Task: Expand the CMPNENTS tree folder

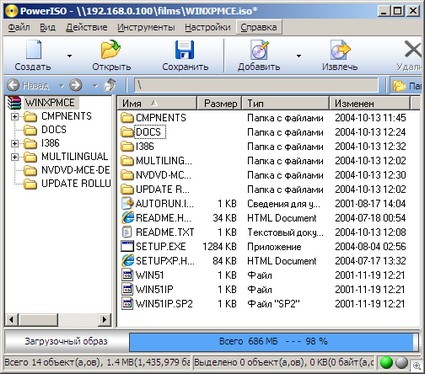Action: pos(15,117)
